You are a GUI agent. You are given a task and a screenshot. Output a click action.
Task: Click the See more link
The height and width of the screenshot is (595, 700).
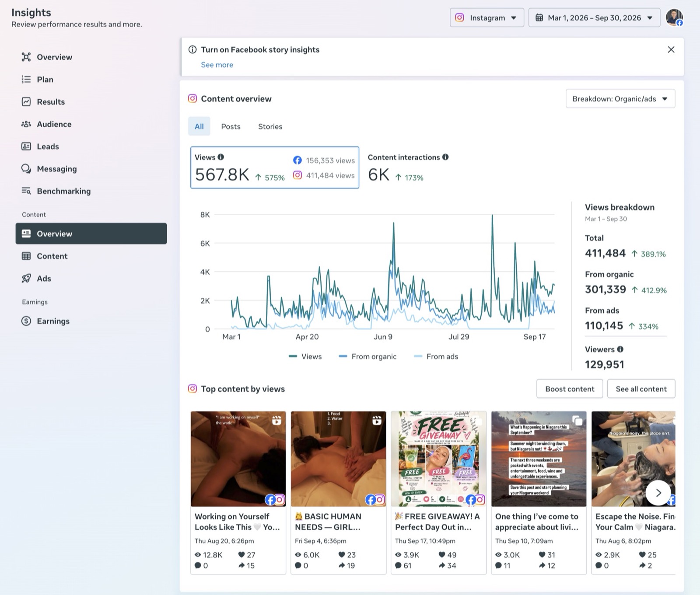(x=217, y=65)
